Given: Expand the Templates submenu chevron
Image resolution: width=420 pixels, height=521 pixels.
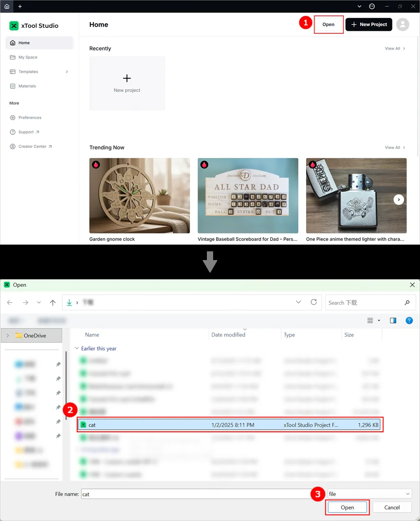Looking at the screenshot, I should pos(67,72).
